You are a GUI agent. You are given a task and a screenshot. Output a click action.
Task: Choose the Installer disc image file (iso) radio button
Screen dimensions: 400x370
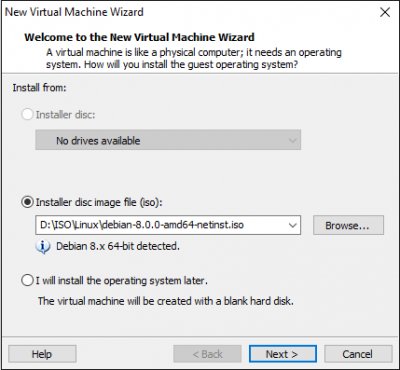click(27, 202)
